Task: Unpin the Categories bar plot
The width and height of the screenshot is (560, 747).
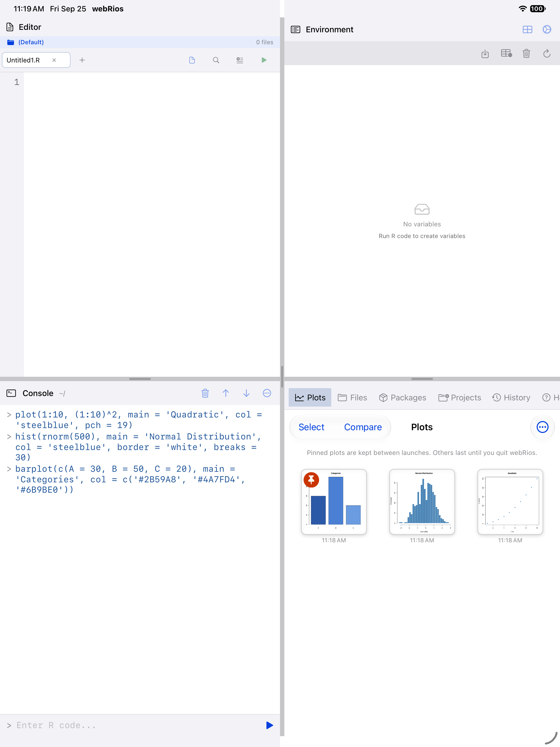Action: point(311,480)
